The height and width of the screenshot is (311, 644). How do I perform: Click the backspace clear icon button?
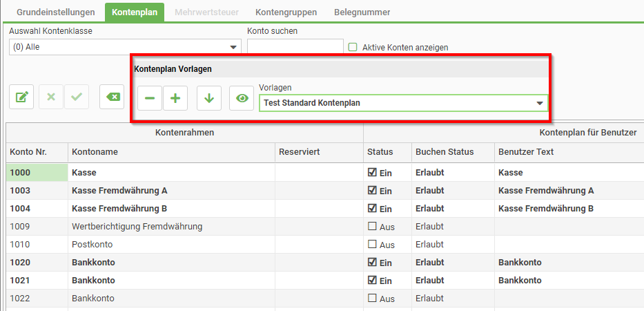(x=112, y=97)
